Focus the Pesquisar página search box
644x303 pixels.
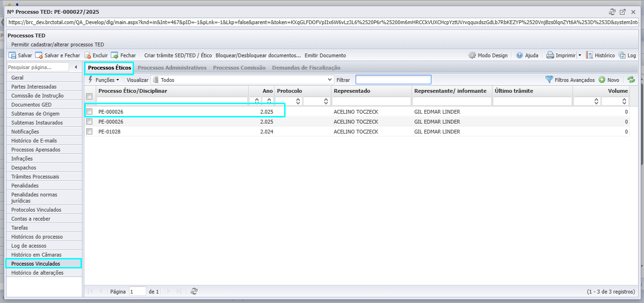click(38, 67)
